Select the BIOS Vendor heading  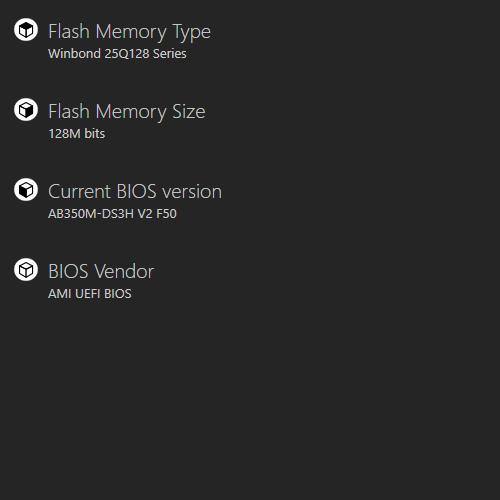click(x=101, y=271)
